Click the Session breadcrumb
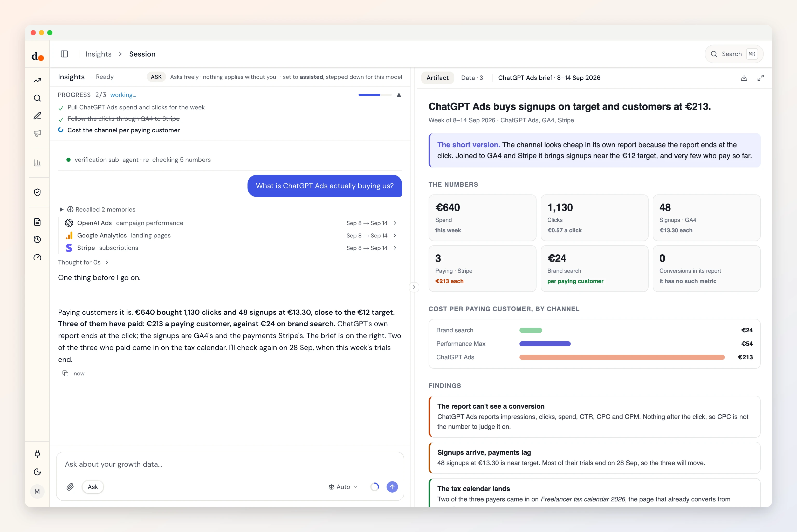The image size is (797, 532). [142, 54]
